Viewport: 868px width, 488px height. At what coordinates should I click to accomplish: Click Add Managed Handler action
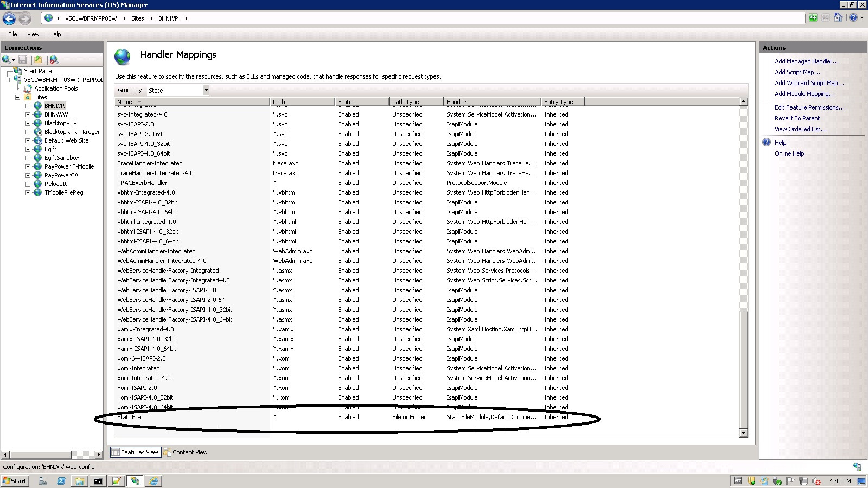806,61
